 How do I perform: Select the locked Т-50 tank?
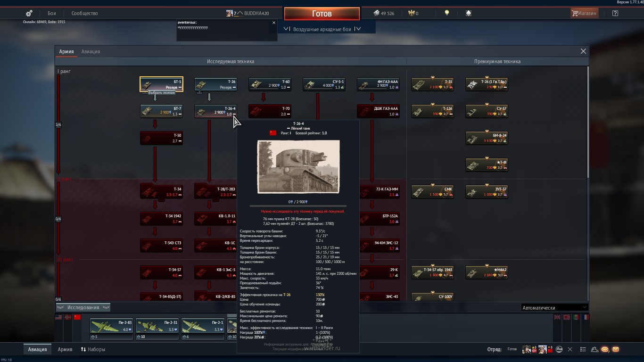point(161,138)
